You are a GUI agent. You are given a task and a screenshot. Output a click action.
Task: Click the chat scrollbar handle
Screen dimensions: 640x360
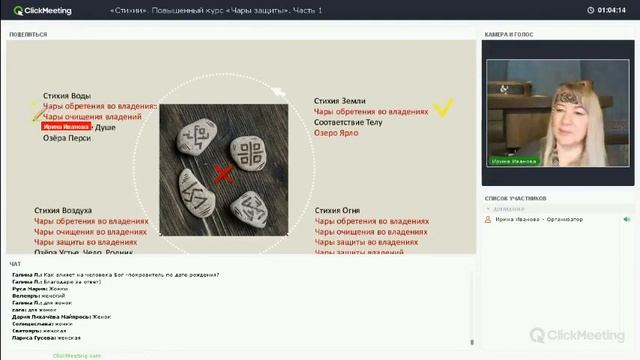point(472,342)
